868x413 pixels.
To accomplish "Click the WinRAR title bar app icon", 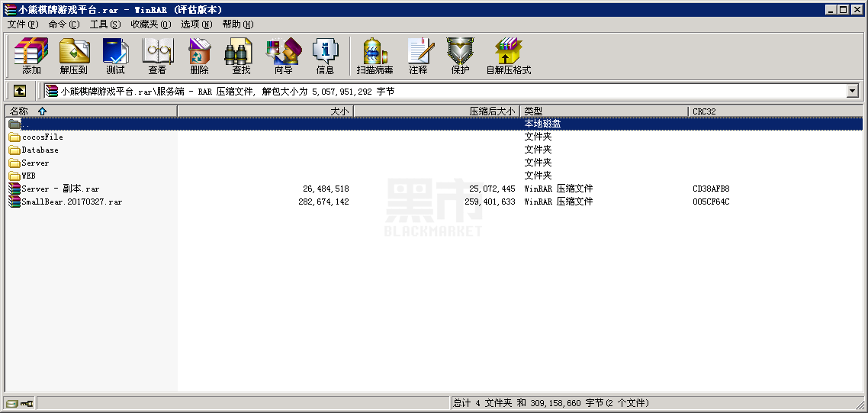I will [9, 10].
